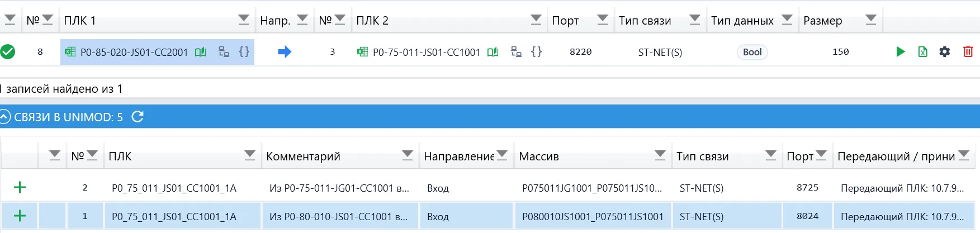
Task: Open filter for Массив column
Action: [x=660, y=156]
